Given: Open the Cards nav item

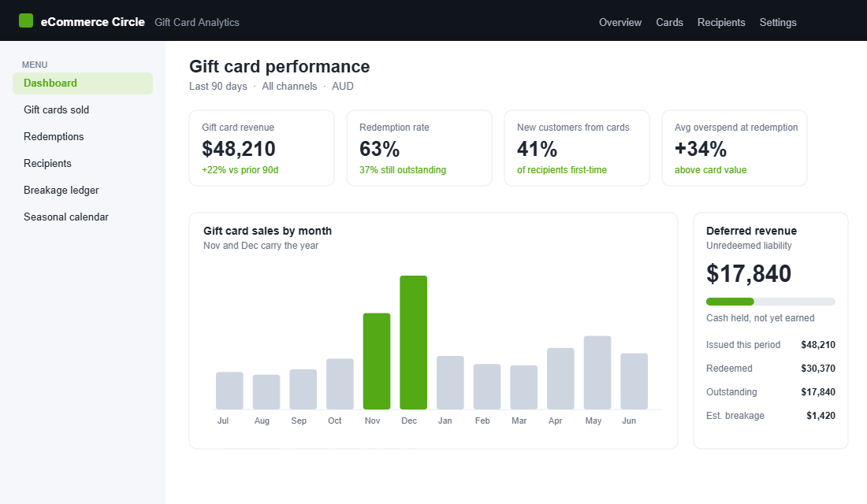Looking at the screenshot, I should [669, 23].
